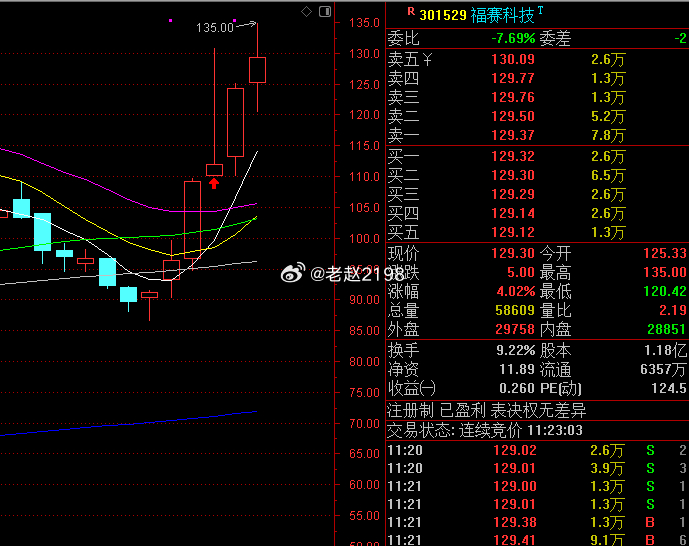
Task: Click 内盘 value 28851
Action: pyautogui.click(x=667, y=329)
